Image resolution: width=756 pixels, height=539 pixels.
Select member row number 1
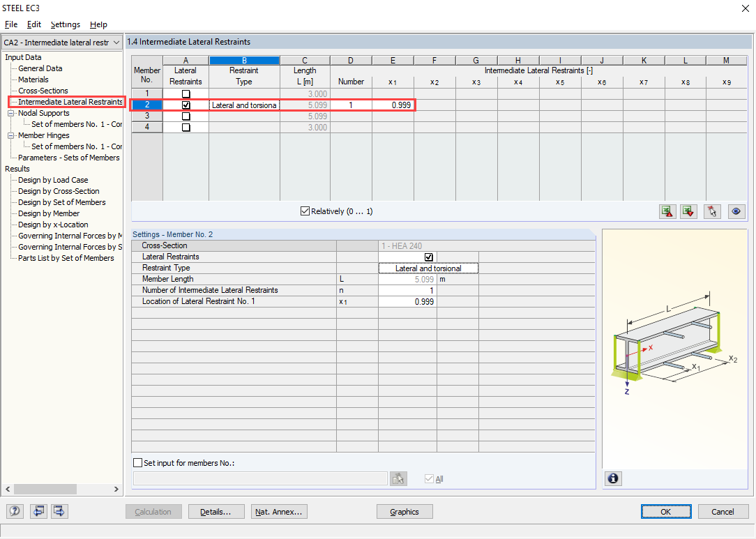point(147,93)
